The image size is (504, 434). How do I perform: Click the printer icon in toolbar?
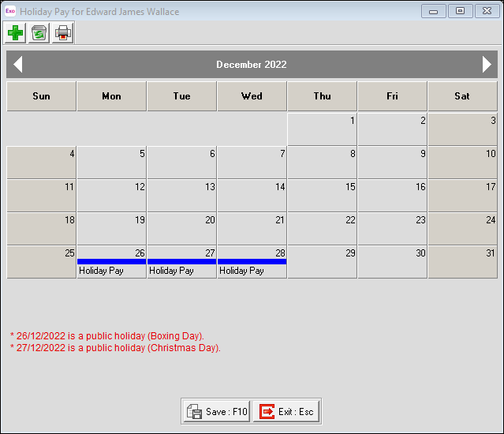tap(63, 33)
